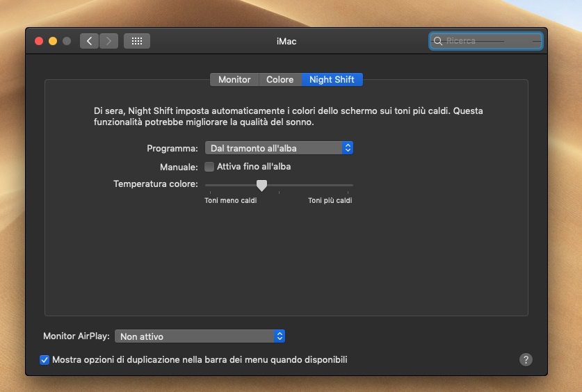Minimize the window with yellow button
This screenshot has width=582, height=392.
(53, 41)
